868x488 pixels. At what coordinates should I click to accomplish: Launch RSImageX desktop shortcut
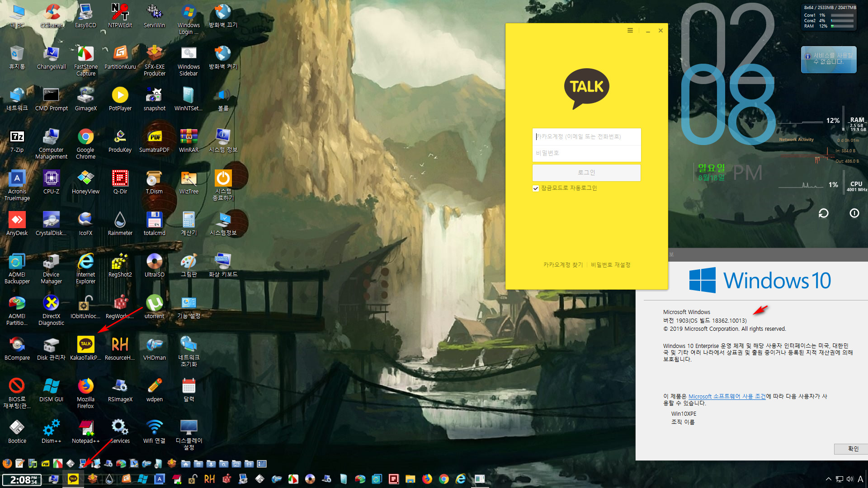(x=120, y=390)
